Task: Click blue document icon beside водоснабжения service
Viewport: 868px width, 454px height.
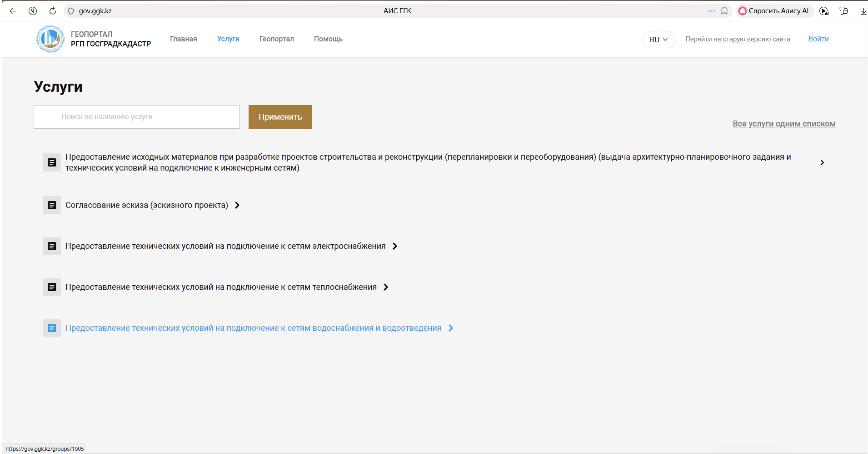Action: pyautogui.click(x=52, y=328)
